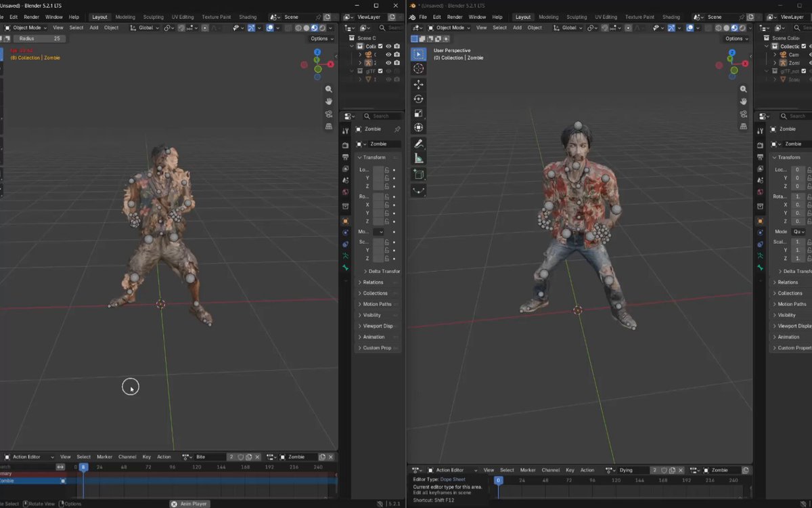Open Global orientation dropdown in left window

pos(145,28)
